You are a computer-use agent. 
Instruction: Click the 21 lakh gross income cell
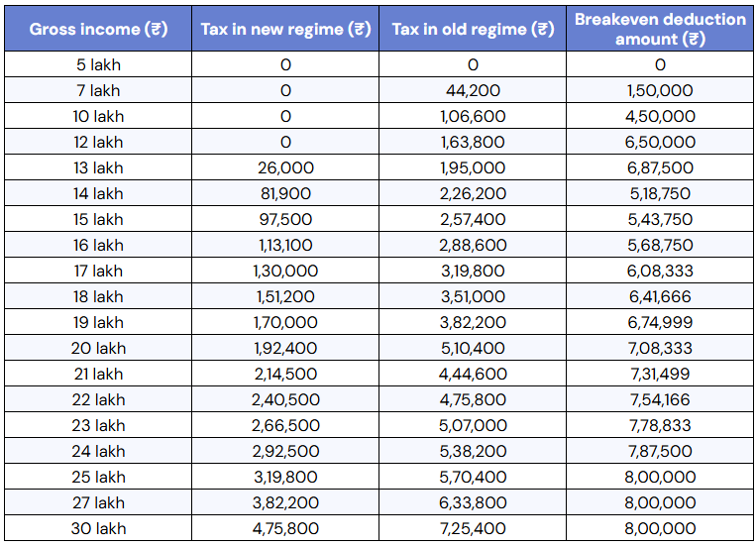tap(98, 374)
